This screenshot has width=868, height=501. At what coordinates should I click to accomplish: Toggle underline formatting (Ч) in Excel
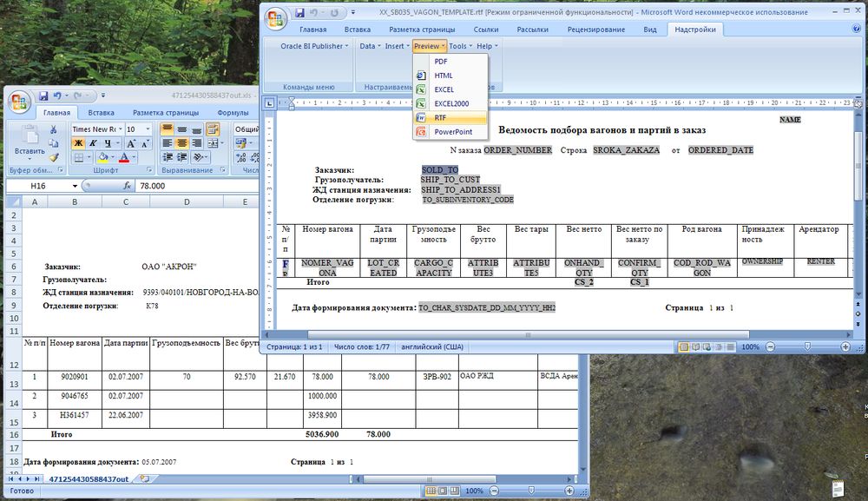(107, 143)
